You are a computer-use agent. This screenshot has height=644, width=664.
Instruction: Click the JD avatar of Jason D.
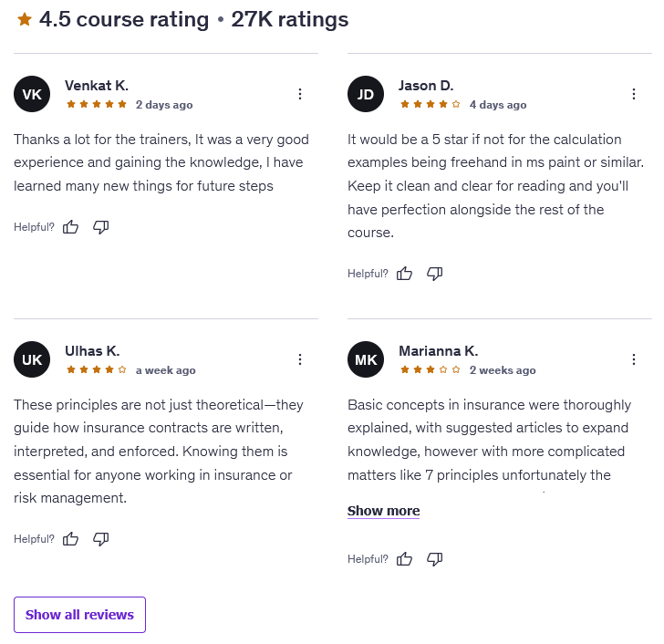point(366,94)
